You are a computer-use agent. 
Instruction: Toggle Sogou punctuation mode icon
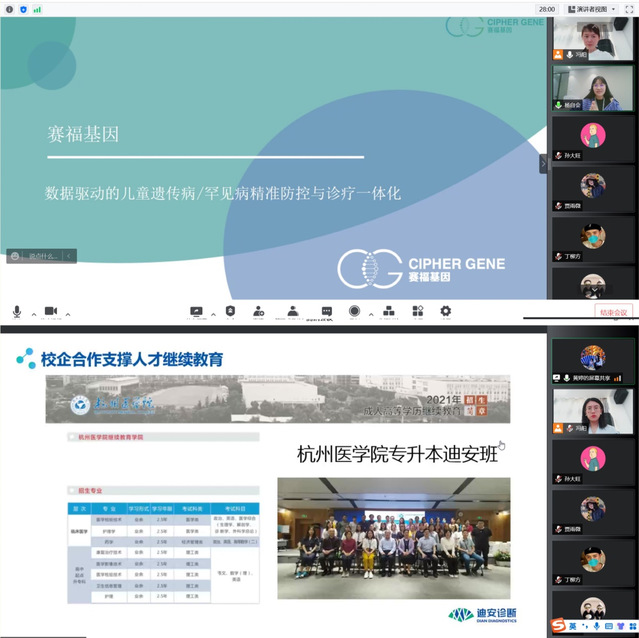[585, 626]
